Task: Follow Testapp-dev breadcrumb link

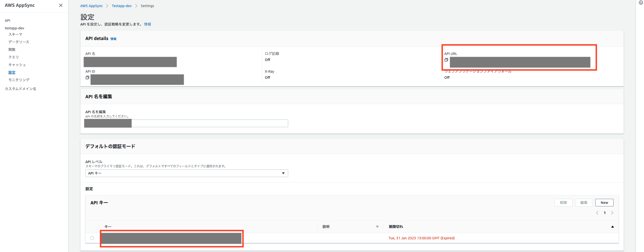Action: pyautogui.click(x=122, y=6)
